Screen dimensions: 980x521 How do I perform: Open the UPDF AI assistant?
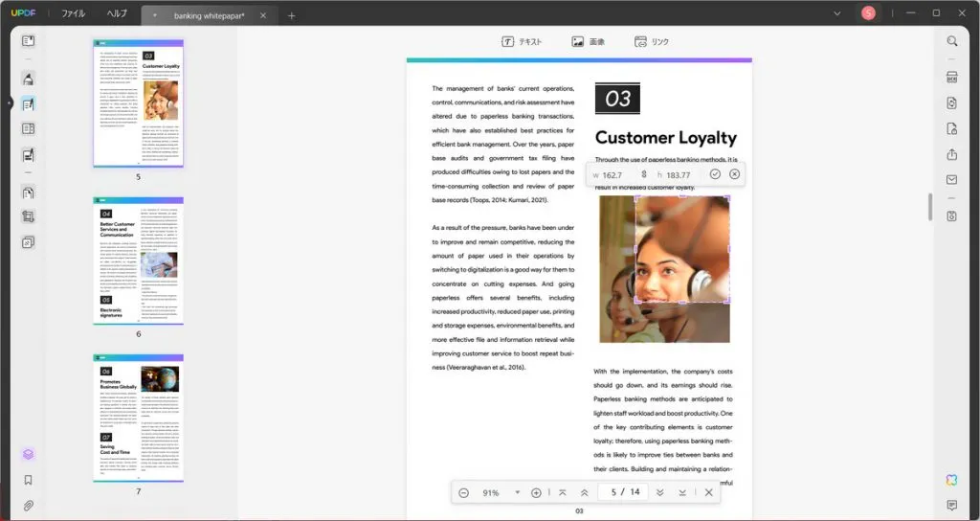(x=952, y=480)
